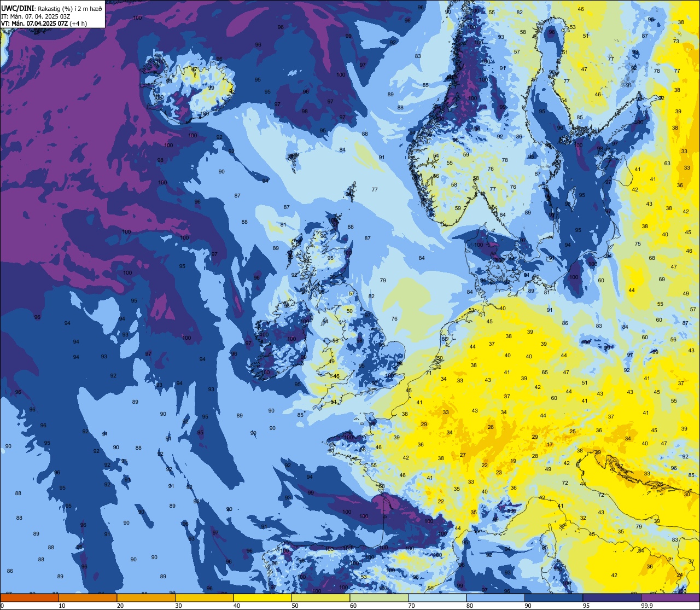Click the 60–70% pale green legend swatch
The height and width of the screenshot is (610, 700).
pos(379,597)
